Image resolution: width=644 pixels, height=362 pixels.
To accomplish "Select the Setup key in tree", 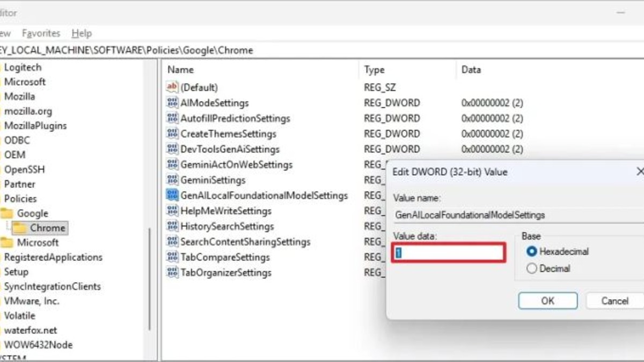I will coord(16,271).
